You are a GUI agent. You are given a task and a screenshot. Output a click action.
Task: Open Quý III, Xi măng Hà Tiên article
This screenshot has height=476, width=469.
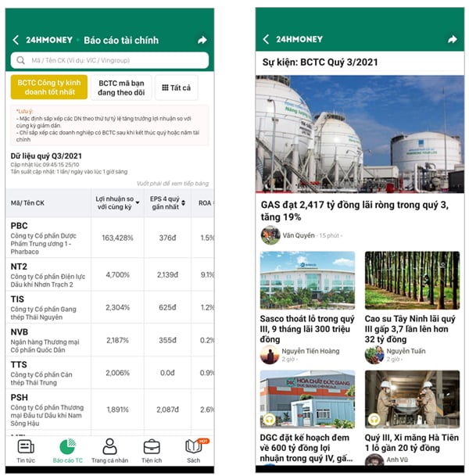click(x=412, y=443)
